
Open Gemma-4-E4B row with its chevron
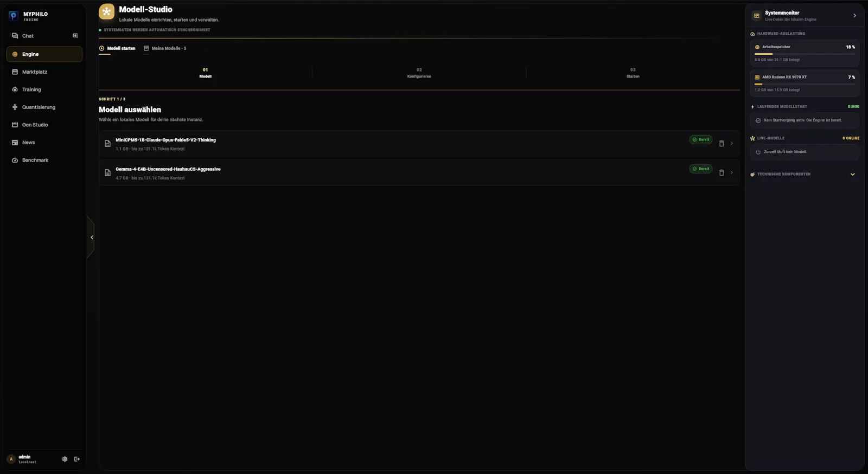coord(732,173)
